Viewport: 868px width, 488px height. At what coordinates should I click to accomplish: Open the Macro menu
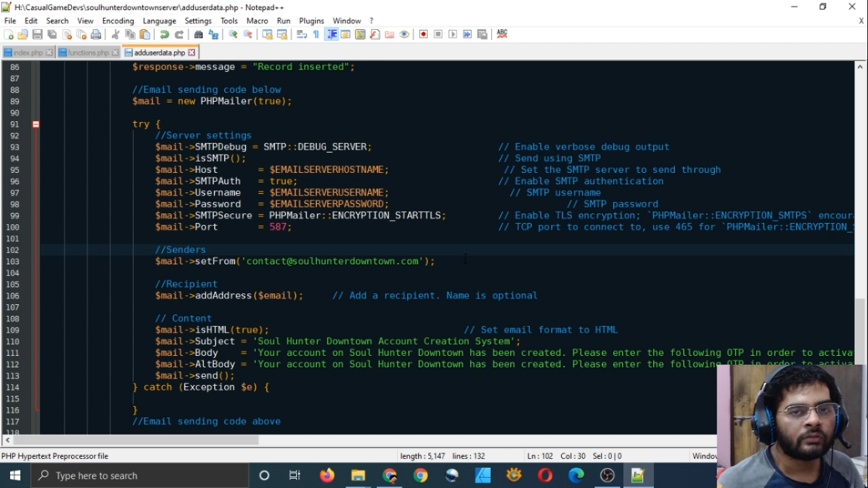coord(257,21)
